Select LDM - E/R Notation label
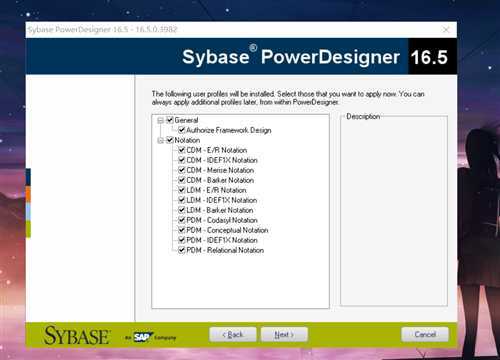Screen dimensions: 500x360 point(216,190)
